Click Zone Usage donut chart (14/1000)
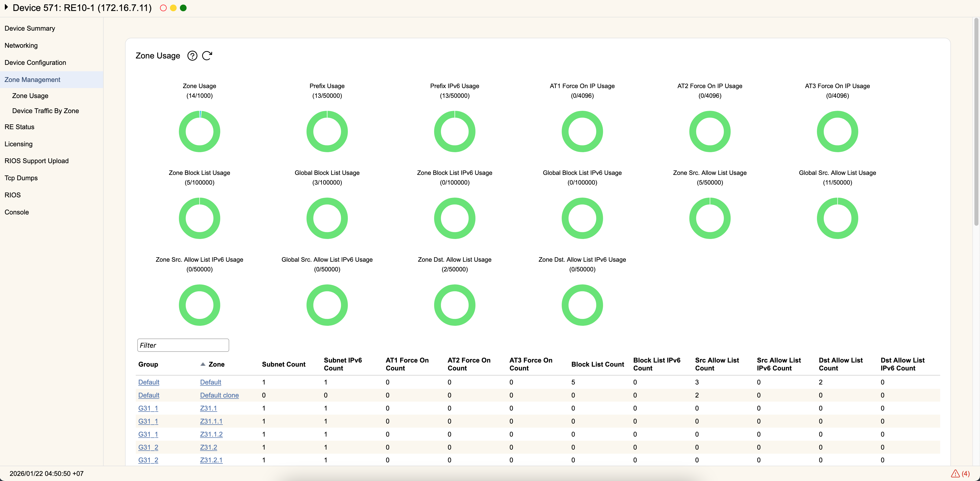Screen dimensions: 980x481 coord(199,131)
